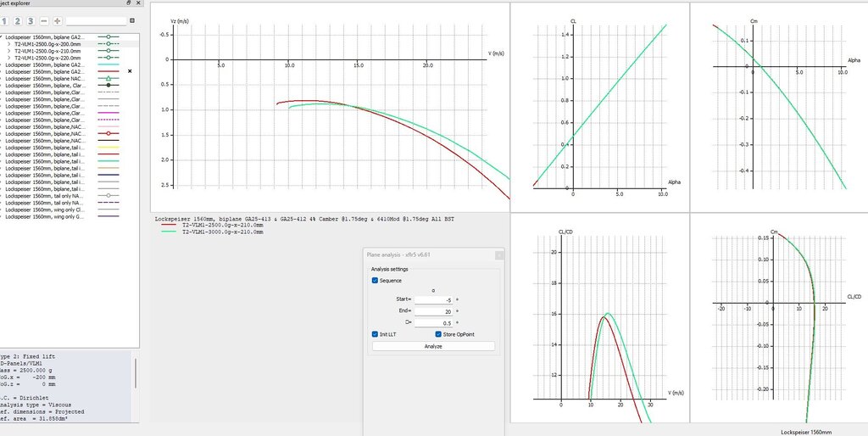868x436 pixels.
Task: Select the first 'tail only NA...' plane entry
Action: pos(44,196)
